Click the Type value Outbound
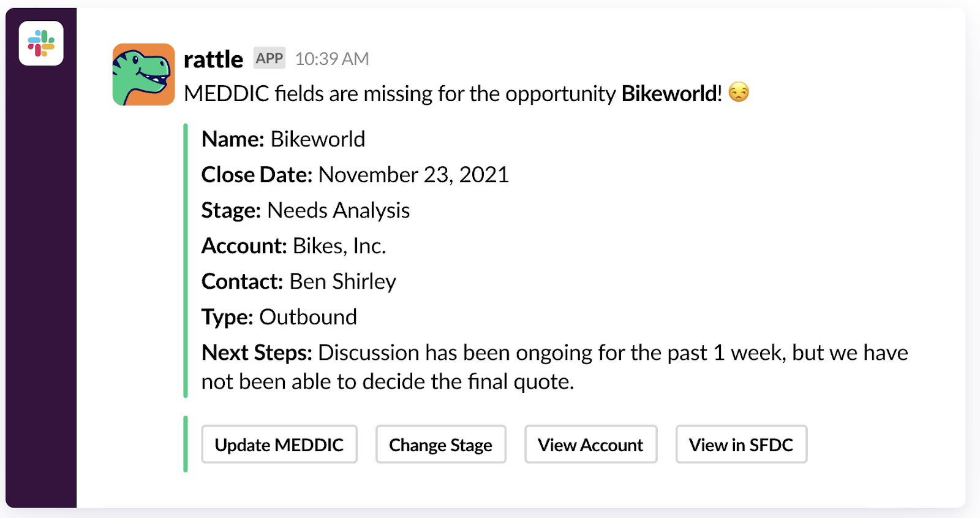 (x=308, y=317)
